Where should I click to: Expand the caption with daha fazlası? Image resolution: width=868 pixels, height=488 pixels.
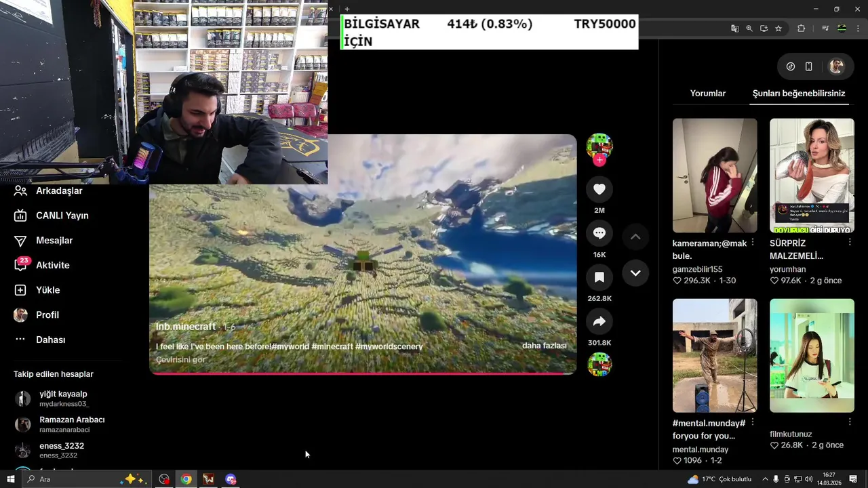tap(544, 346)
